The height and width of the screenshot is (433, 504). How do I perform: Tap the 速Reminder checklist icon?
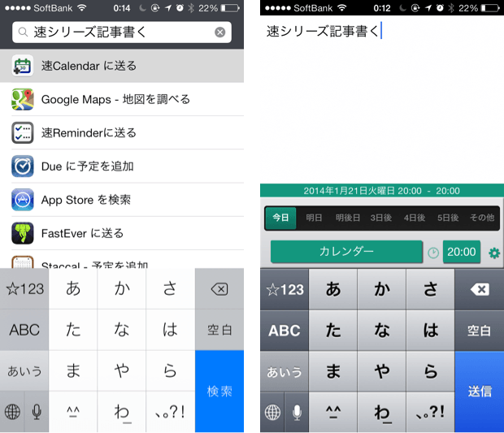click(23, 132)
